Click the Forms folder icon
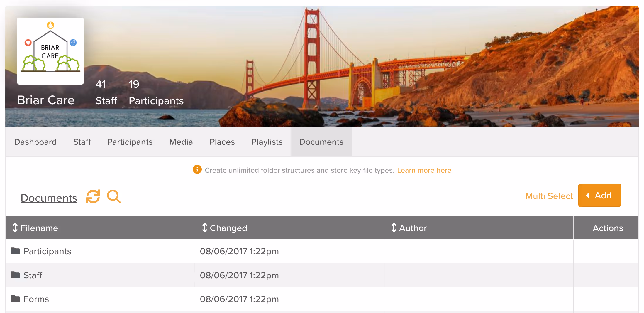The width and height of the screenshot is (644, 313). [x=15, y=299]
